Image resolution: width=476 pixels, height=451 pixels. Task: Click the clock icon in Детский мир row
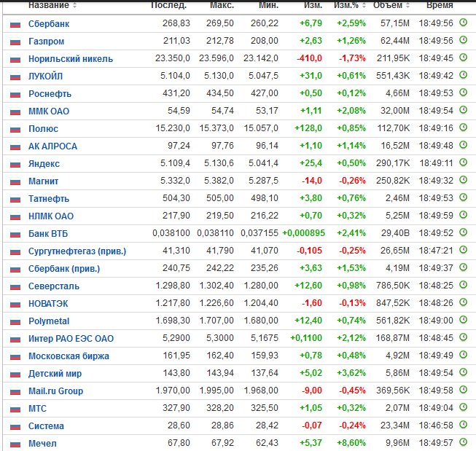click(463, 372)
